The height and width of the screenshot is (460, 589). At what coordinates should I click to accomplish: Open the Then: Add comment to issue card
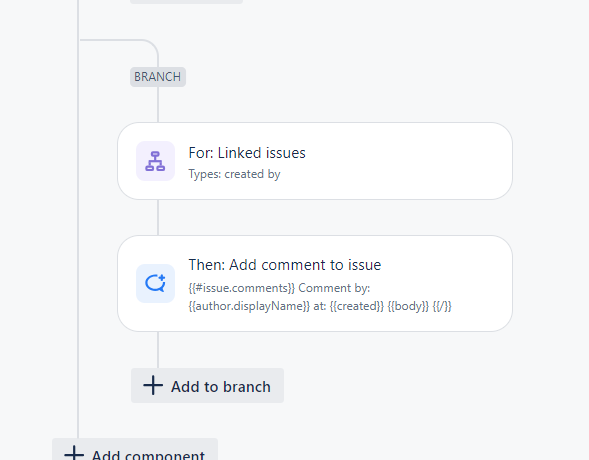coord(315,284)
